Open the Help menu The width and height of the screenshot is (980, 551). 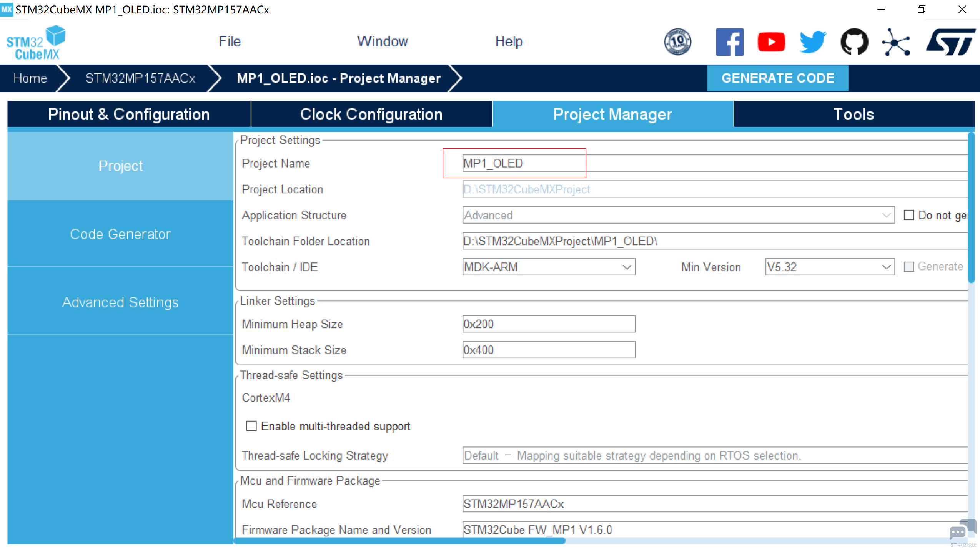point(509,41)
